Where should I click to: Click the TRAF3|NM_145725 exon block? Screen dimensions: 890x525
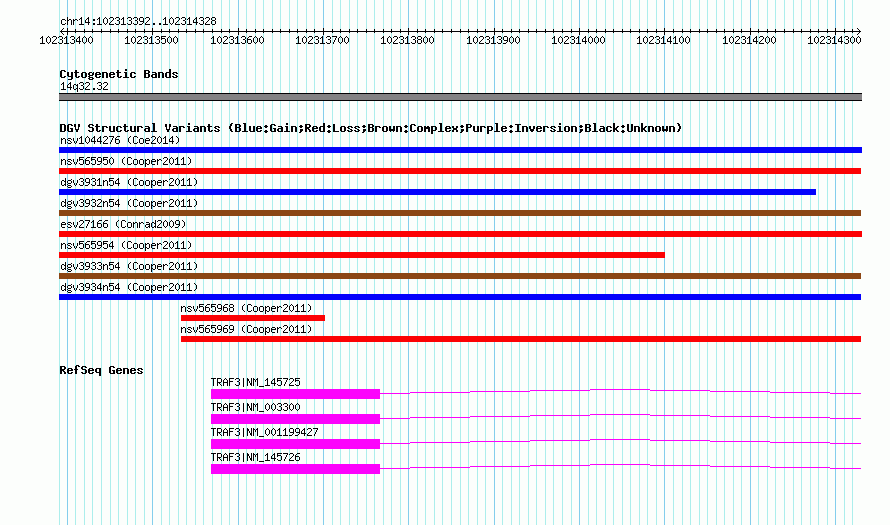[x=295, y=394]
